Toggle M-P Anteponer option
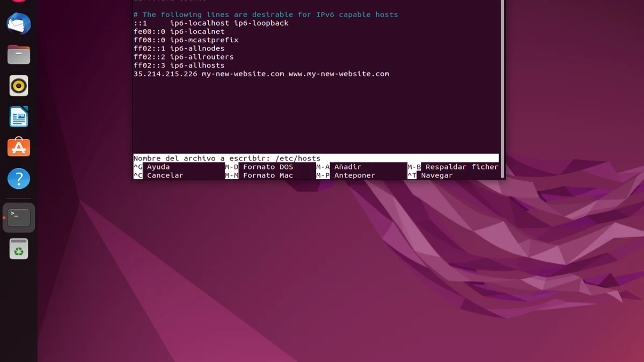644x362 pixels. [346, 175]
